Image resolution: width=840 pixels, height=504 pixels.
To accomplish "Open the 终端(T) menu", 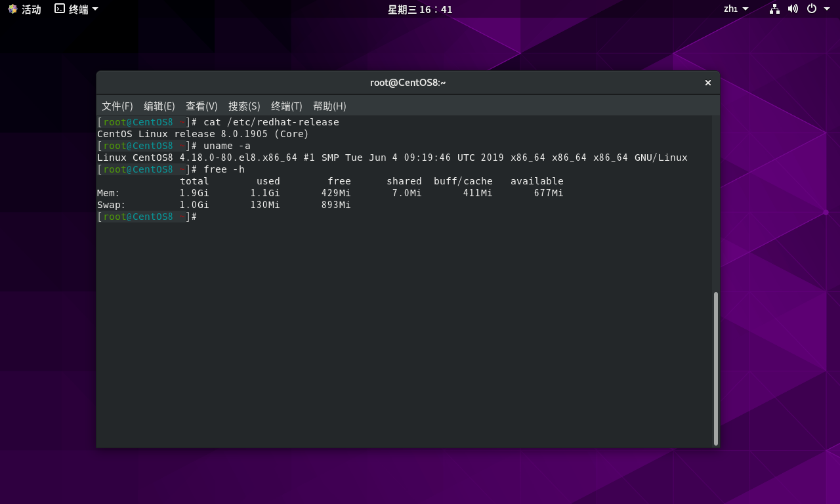I will [287, 106].
